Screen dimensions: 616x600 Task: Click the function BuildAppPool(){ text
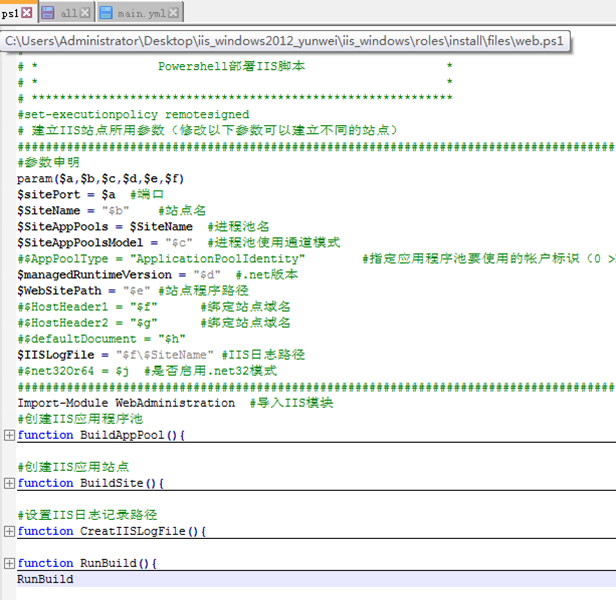point(101,435)
